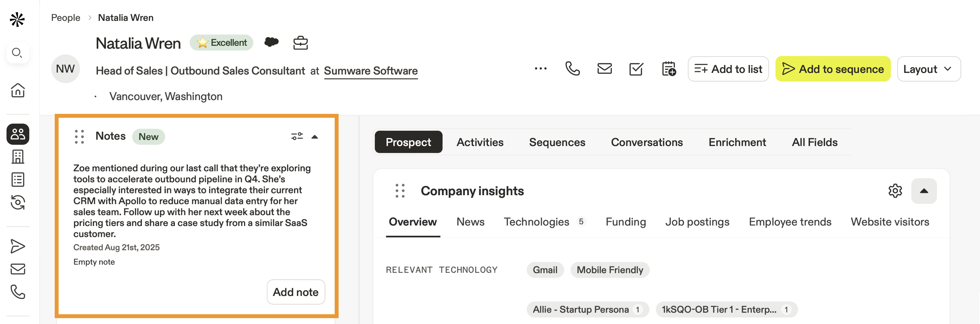Open the Layout dropdown

pos(928,69)
